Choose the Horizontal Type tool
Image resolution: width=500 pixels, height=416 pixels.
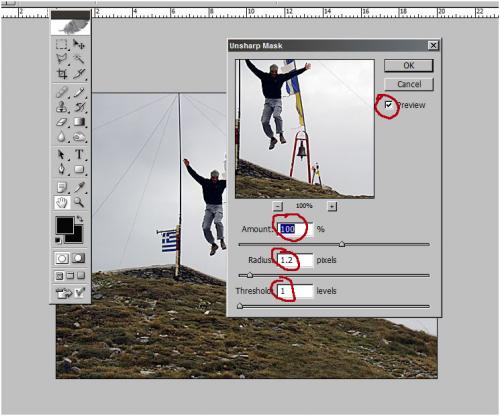[79, 154]
